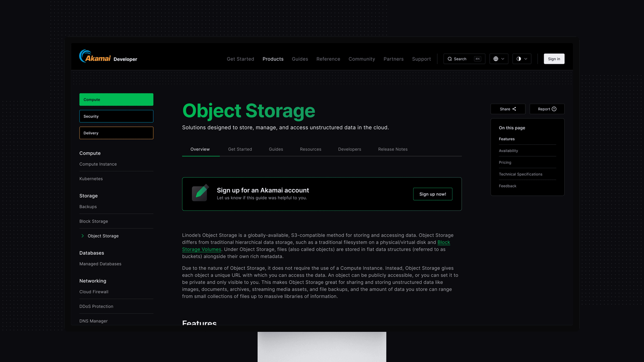Viewport: 644px width, 362px height.
Task: Open DNS Manager in the sidebar
Action: [x=94, y=321]
